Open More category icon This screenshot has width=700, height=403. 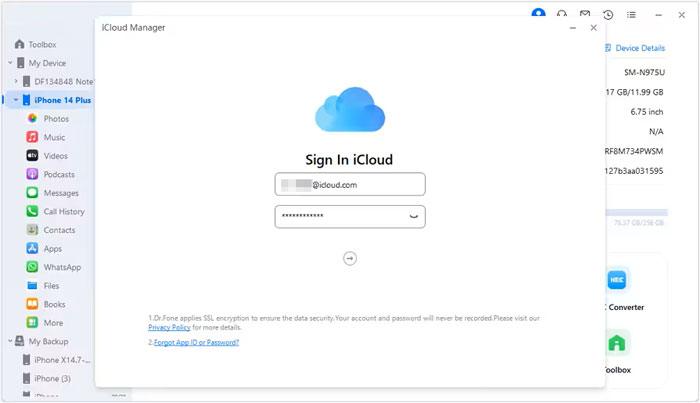[32, 322]
